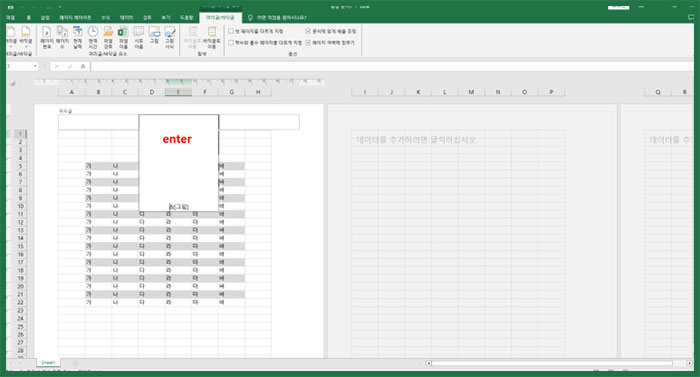
Task: Insert Page Number (페이지 번호) element
Action: (46, 38)
